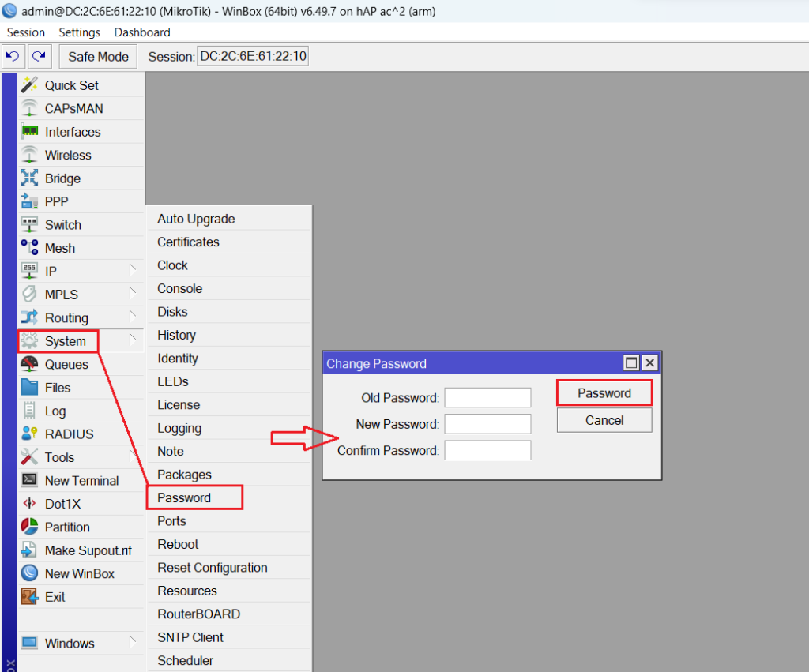Viewport: 809px width, 672px height.
Task: Open the Quick Set wand icon
Action: pos(29,85)
